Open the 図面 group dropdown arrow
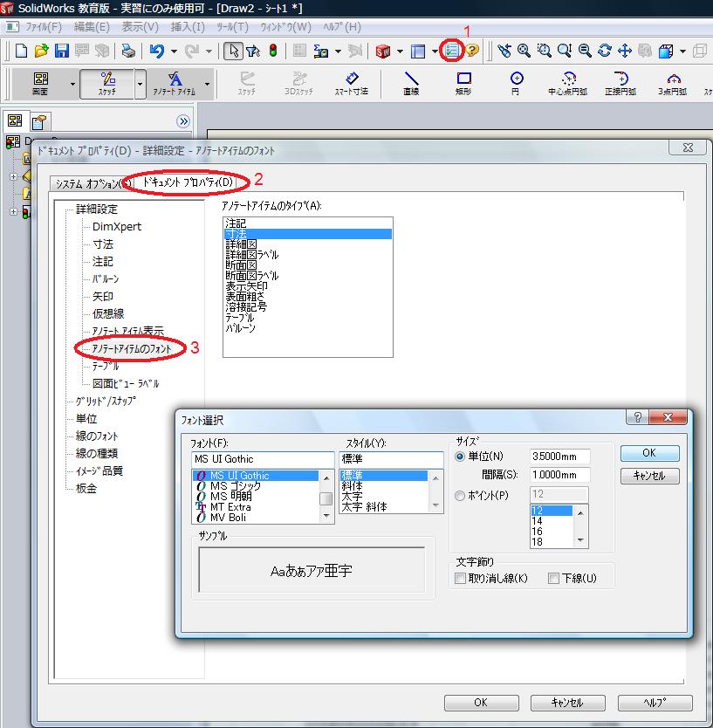This screenshot has height=728, width=713. (72, 84)
